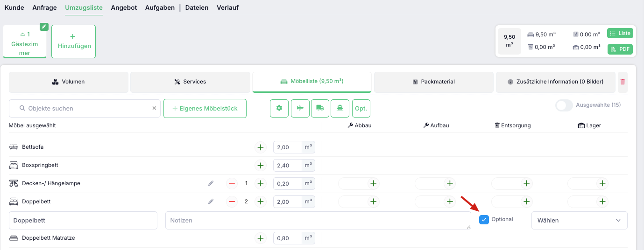Open the settings gear in furniture toolbar
The width and height of the screenshot is (644, 250).
pos(279,108)
